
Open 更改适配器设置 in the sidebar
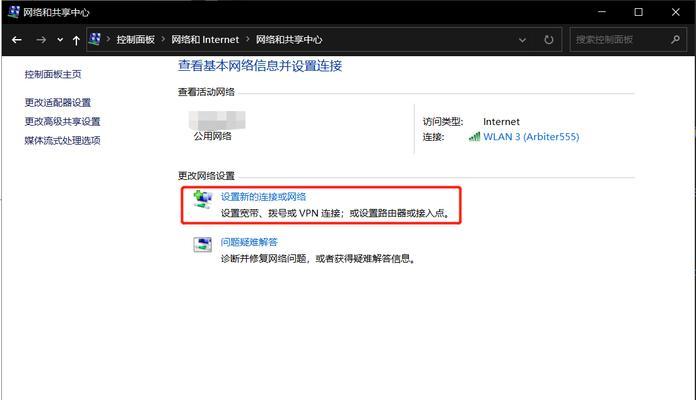coord(58,103)
